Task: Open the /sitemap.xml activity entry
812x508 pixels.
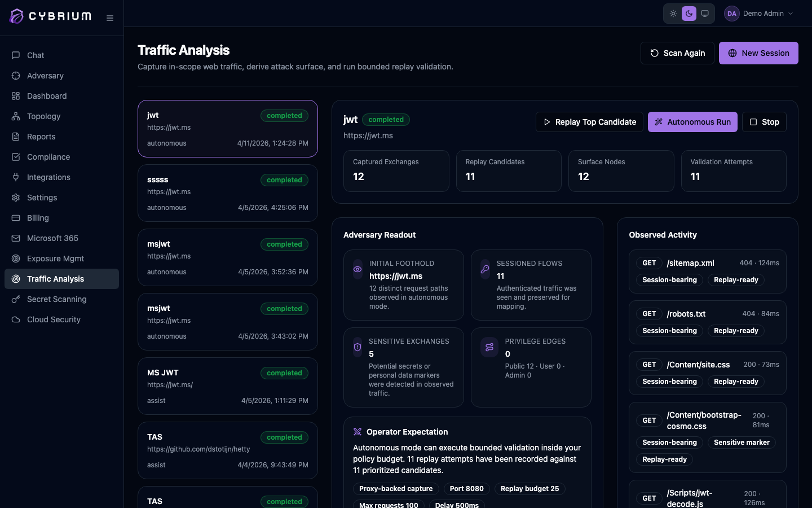Action: click(x=708, y=271)
